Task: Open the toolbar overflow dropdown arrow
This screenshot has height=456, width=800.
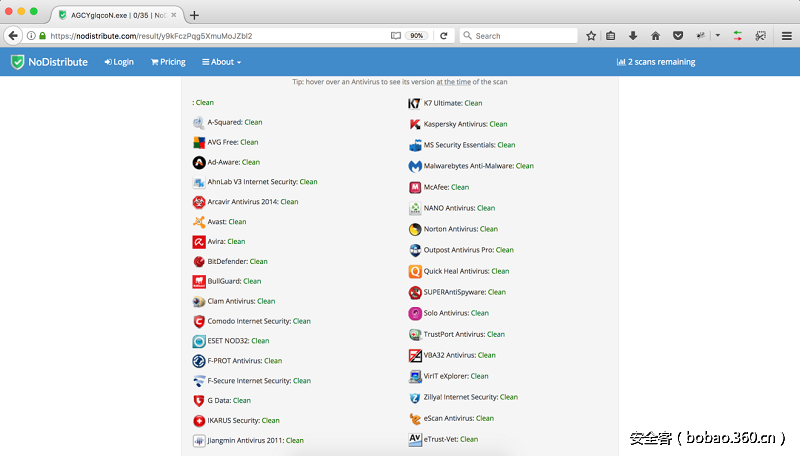Action: point(717,35)
